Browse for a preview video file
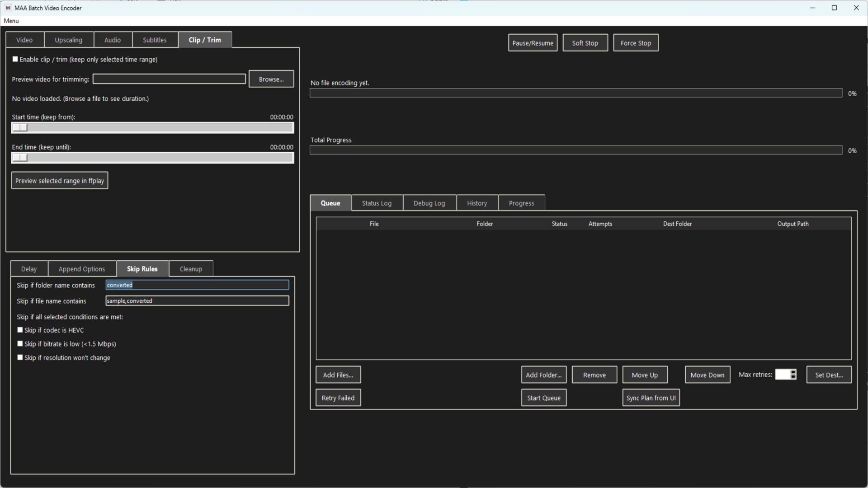The image size is (868, 488). click(271, 79)
